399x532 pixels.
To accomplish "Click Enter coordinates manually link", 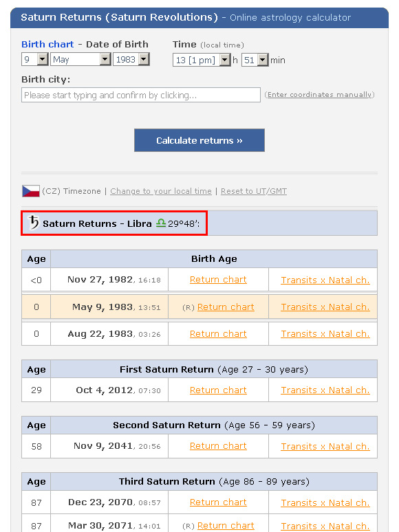I will click(319, 95).
